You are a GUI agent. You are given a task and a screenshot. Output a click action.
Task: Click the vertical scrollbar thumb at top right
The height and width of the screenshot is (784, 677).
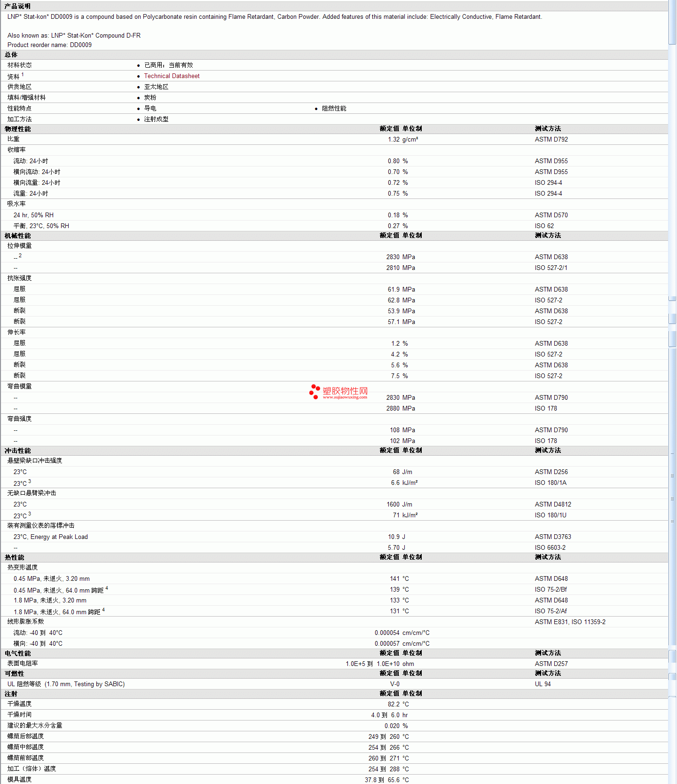(672, 23)
